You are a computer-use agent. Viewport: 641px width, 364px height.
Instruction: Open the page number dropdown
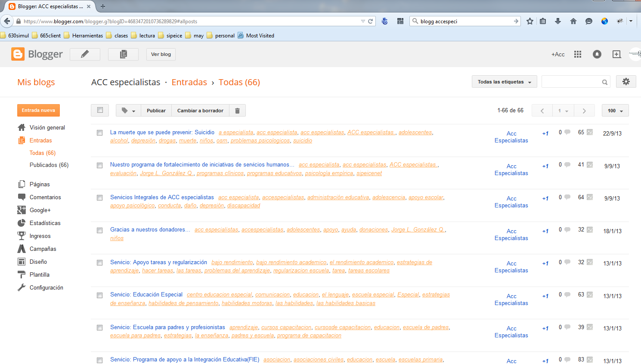(563, 111)
